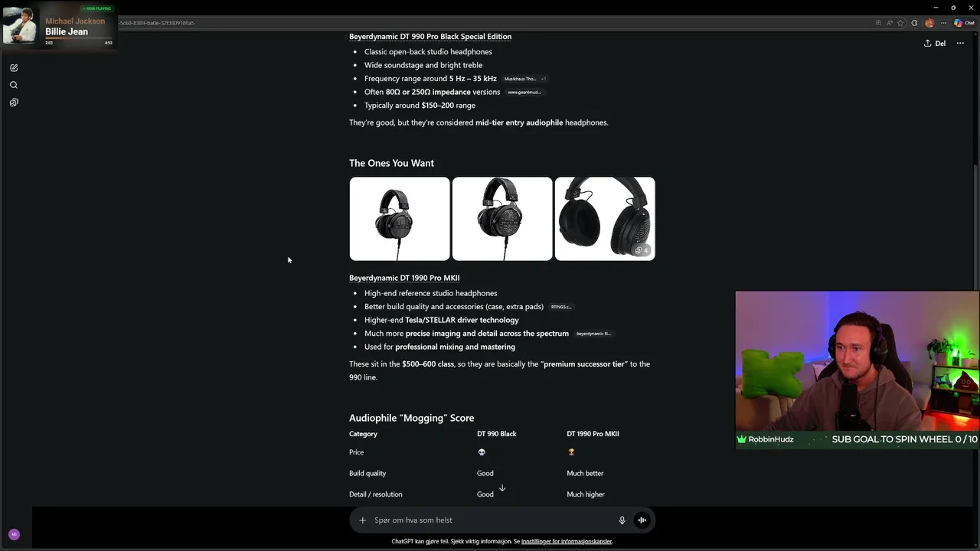Image resolution: width=980 pixels, height=551 pixels.
Task: Click 'The Ones You Want' heading
Action: point(391,163)
